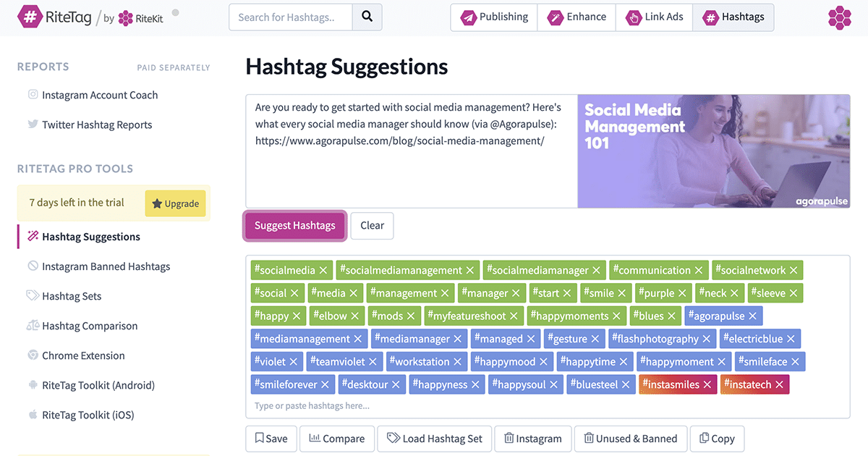Click the RiteKit brand link

[x=140, y=18]
